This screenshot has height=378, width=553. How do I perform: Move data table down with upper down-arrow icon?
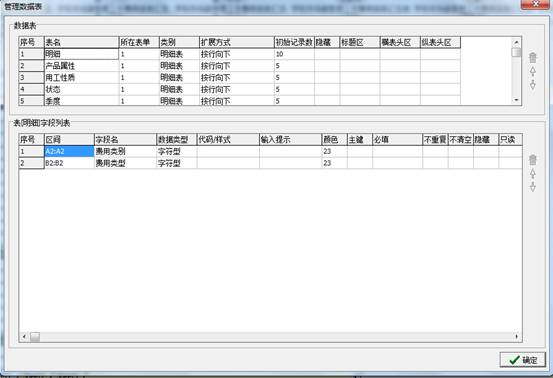click(x=533, y=85)
